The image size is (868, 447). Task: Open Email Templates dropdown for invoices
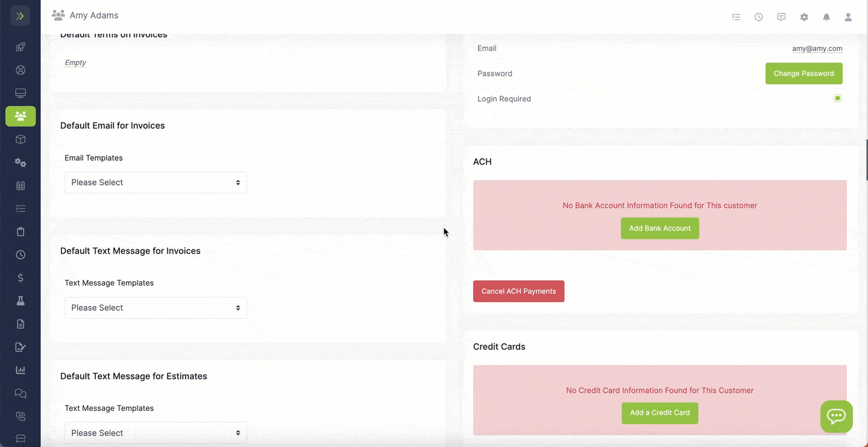tap(156, 183)
